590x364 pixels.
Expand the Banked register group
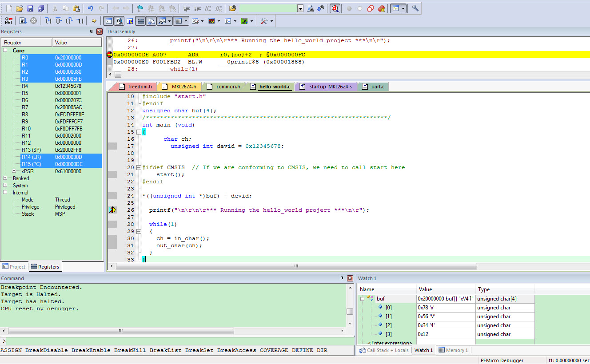click(x=5, y=178)
